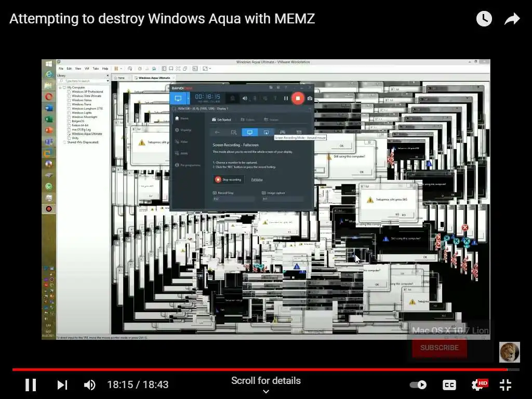
Task: Open Bandicam's recording mode dropdown arrow
Action: pos(188,98)
